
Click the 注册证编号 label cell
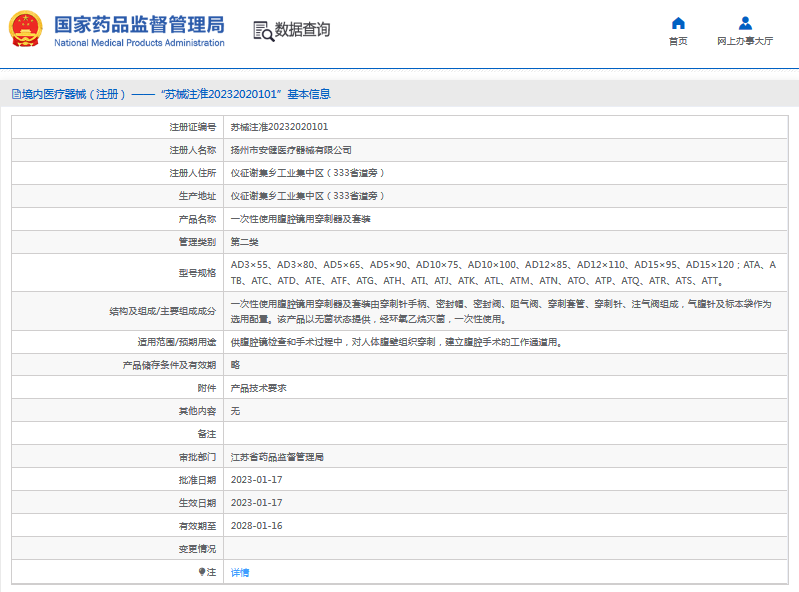click(118, 127)
